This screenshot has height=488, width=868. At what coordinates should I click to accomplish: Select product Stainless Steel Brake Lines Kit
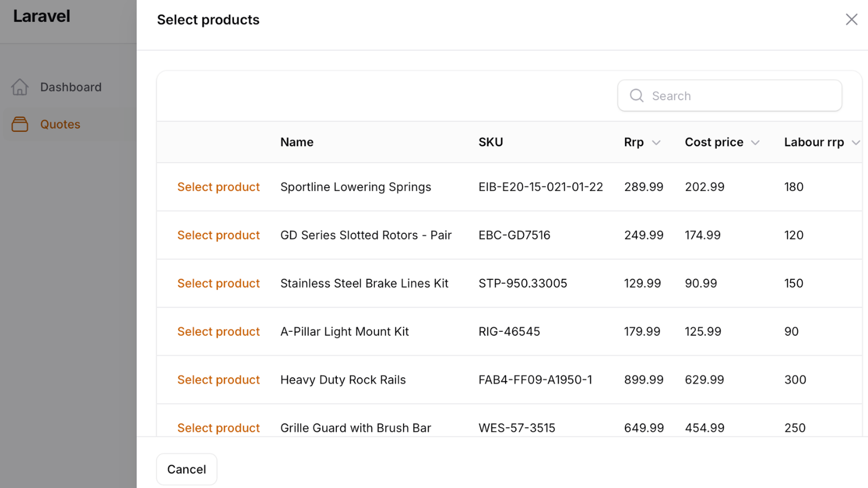[x=219, y=284]
